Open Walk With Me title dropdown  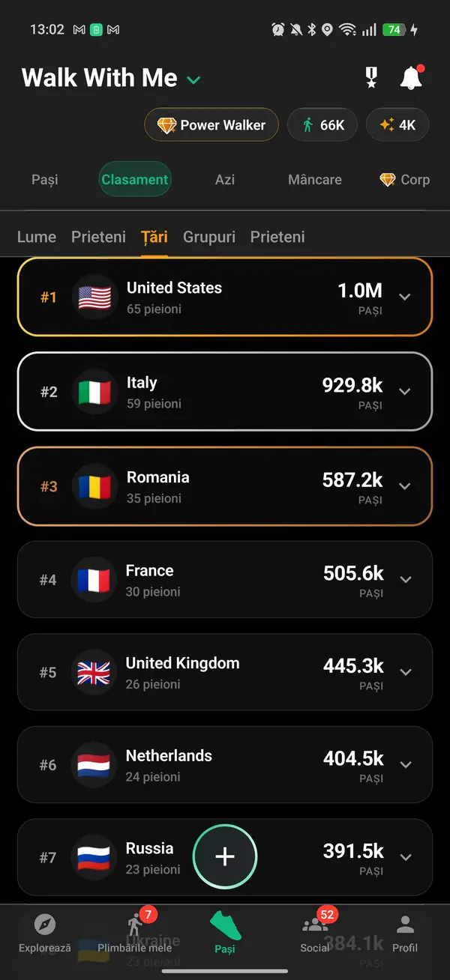(193, 79)
